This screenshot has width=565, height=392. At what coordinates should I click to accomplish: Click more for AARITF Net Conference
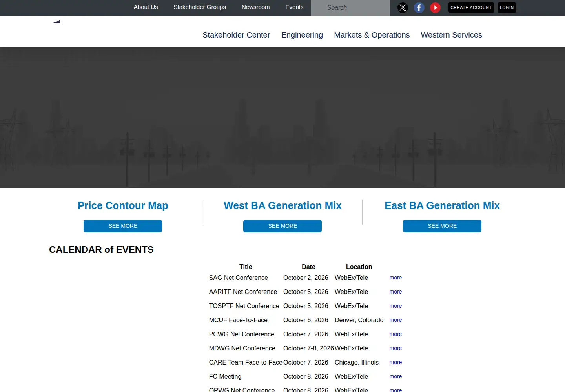395,292
